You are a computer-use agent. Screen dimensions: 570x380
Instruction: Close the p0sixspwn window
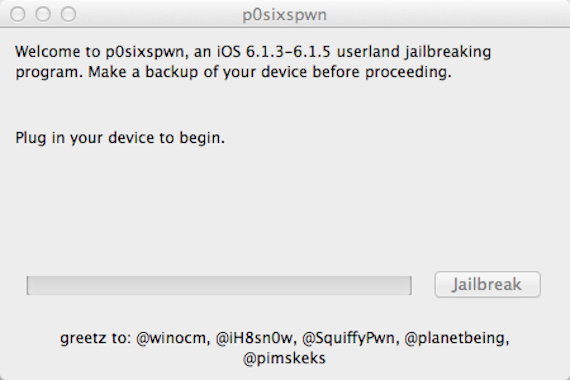[18, 15]
